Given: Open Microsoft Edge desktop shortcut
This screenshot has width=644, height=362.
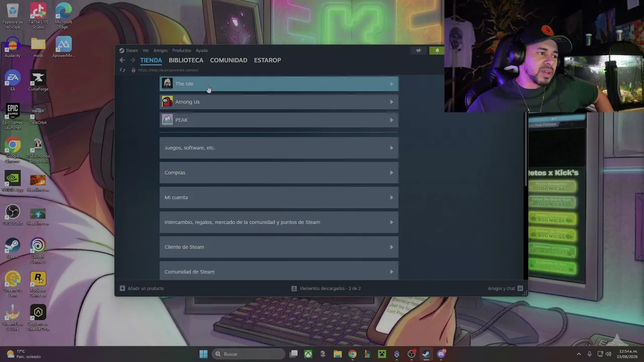Looking at the screenshot, I should [x=63, y=16].
